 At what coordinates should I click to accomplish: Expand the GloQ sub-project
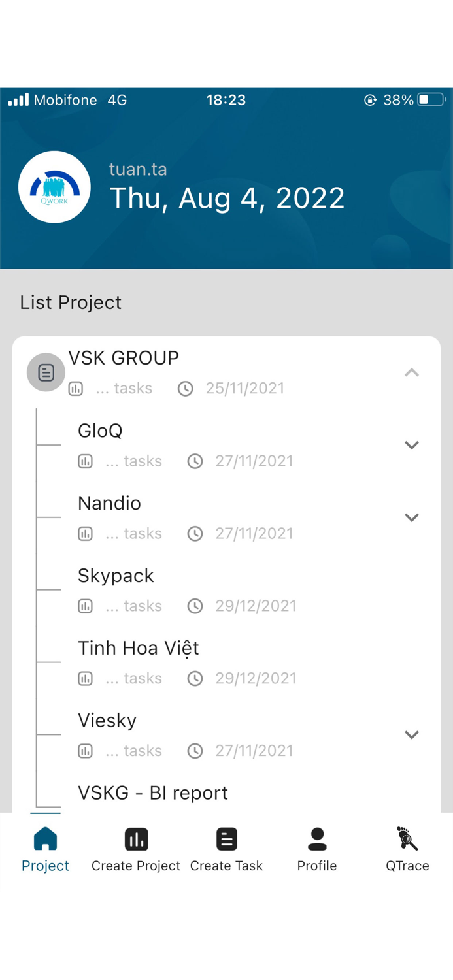[x=411, y=445]
